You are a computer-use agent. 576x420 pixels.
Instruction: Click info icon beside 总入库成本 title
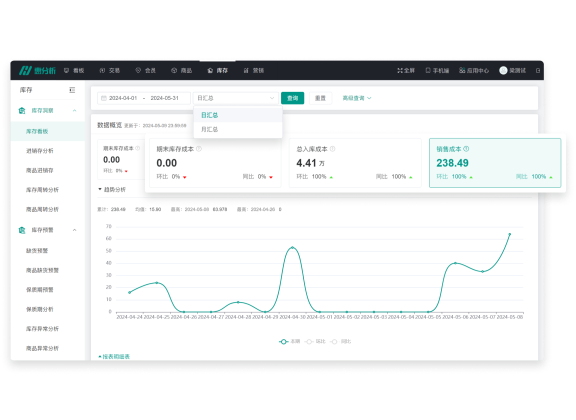point(332,149)
